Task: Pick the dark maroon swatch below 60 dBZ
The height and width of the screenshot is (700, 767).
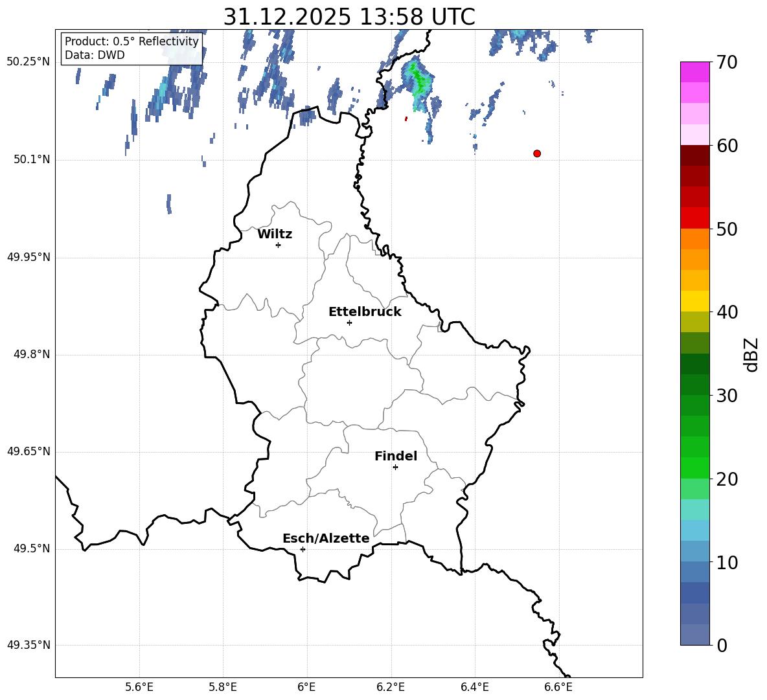Action: 695,155
